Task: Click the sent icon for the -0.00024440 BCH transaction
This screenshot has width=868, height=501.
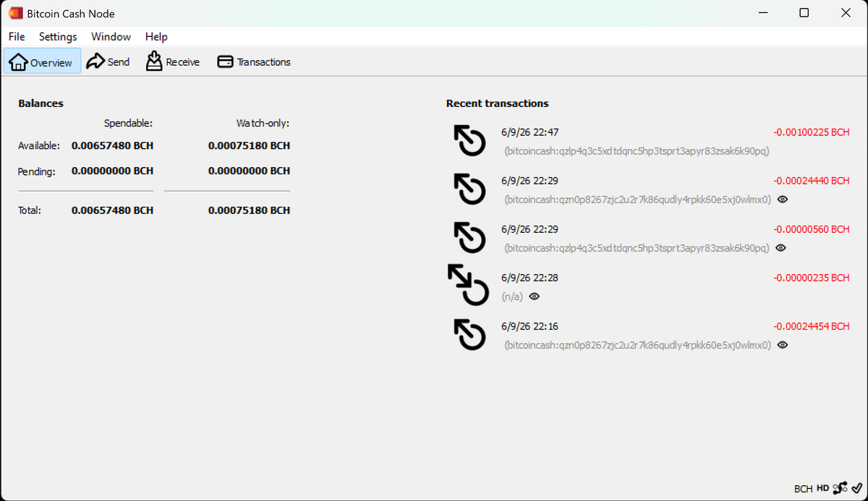Action: 469,189
